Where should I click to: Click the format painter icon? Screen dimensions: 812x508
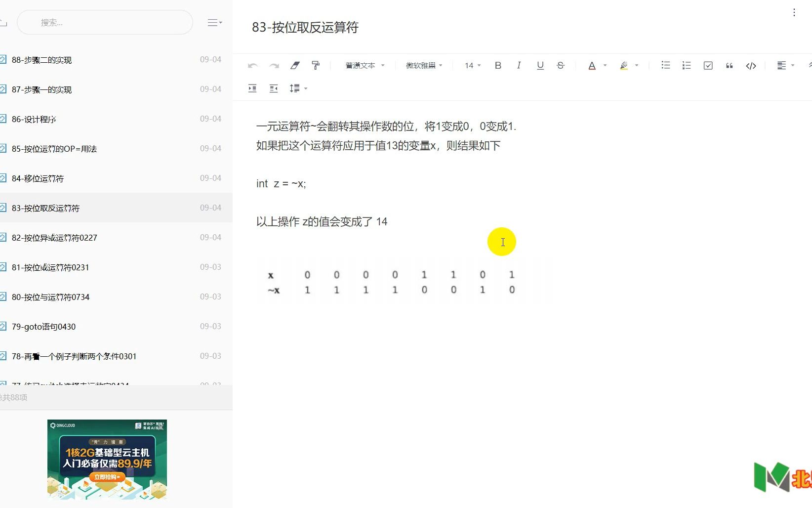[x=316, y=65]
